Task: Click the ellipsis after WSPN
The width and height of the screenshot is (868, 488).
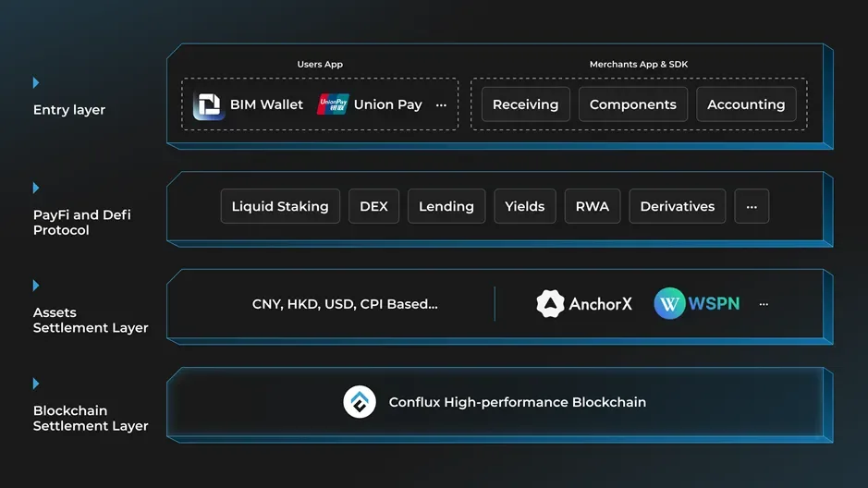Action: pyautogui.click(x=764, y=304)
